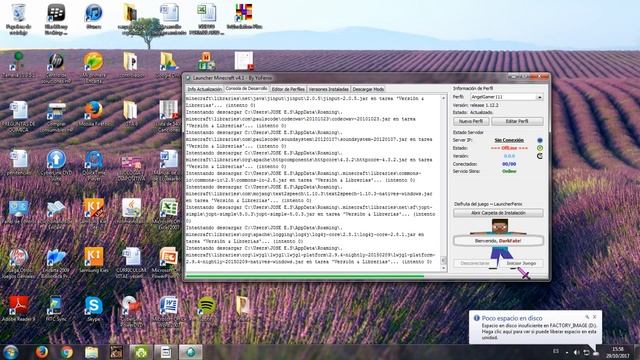The image size is (640, 360).
Task: Click the server version refresh icon
Action: 540,156
